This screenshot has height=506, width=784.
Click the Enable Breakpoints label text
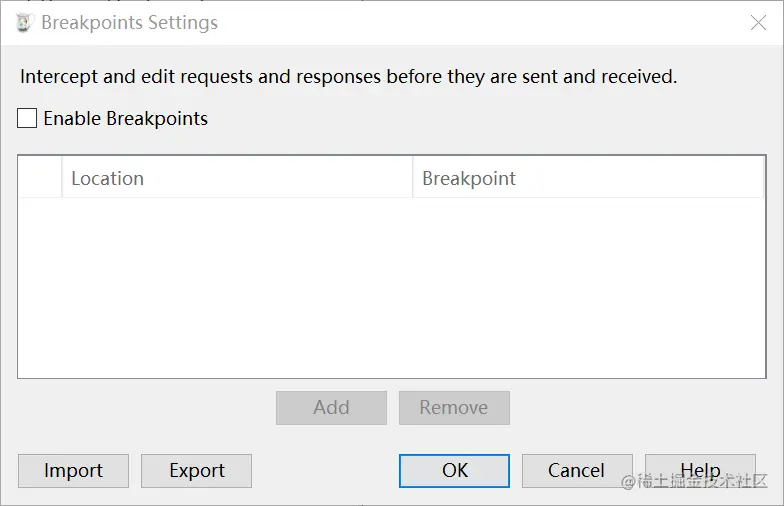[x=126, y=118]
